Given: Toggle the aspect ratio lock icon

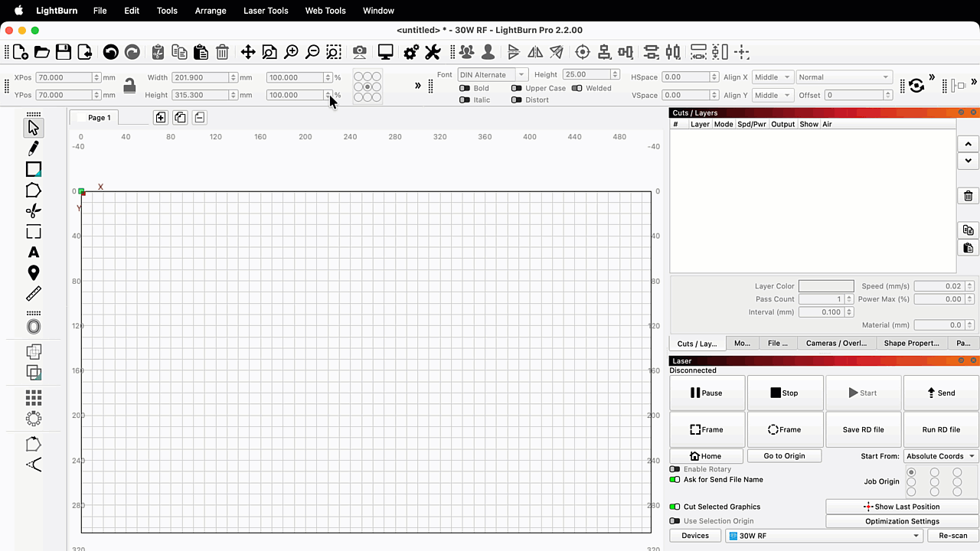Looking at the screenshot, I should [x=129, y=86].
